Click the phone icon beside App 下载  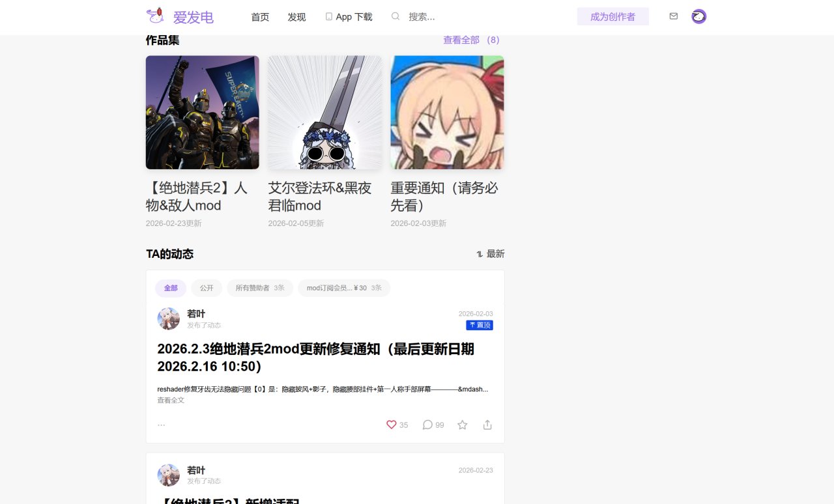point(329,17)
